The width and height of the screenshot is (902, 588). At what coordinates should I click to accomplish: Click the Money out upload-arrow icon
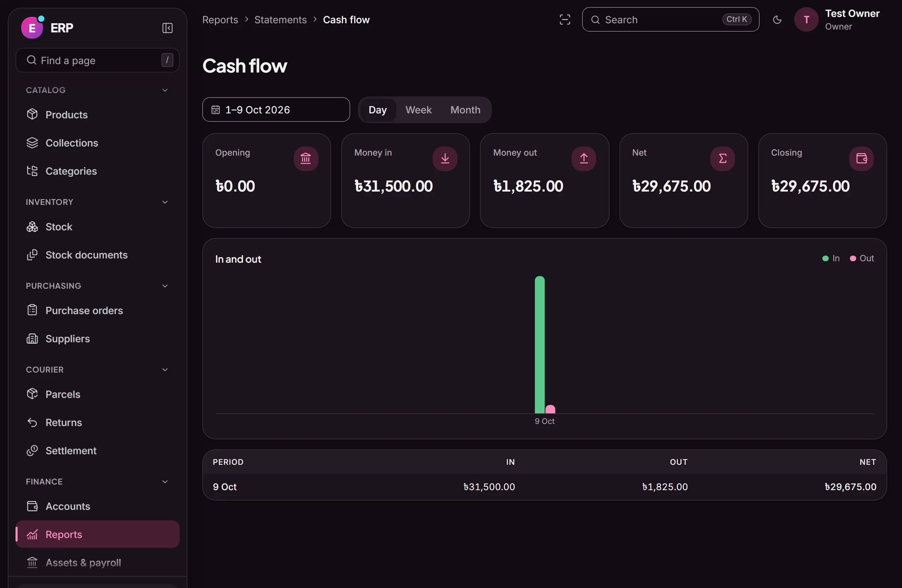583,159
